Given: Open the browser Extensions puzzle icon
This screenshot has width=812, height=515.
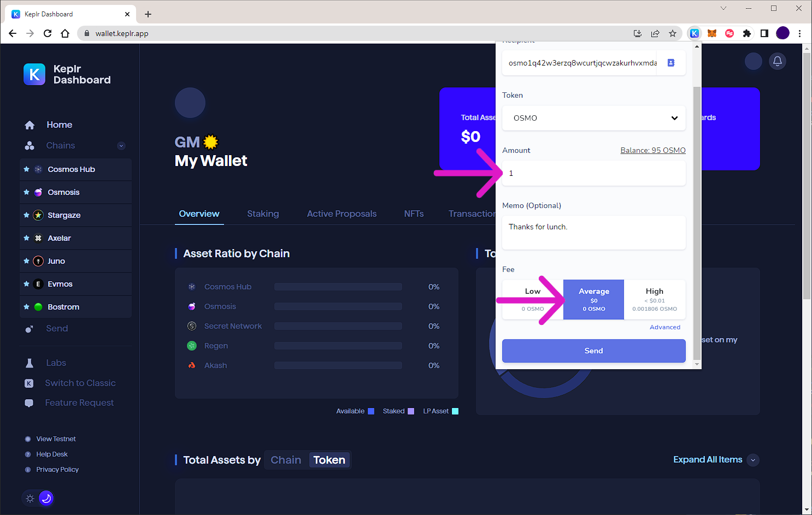Looking at the screenshot, I should (x=747, y=33).
